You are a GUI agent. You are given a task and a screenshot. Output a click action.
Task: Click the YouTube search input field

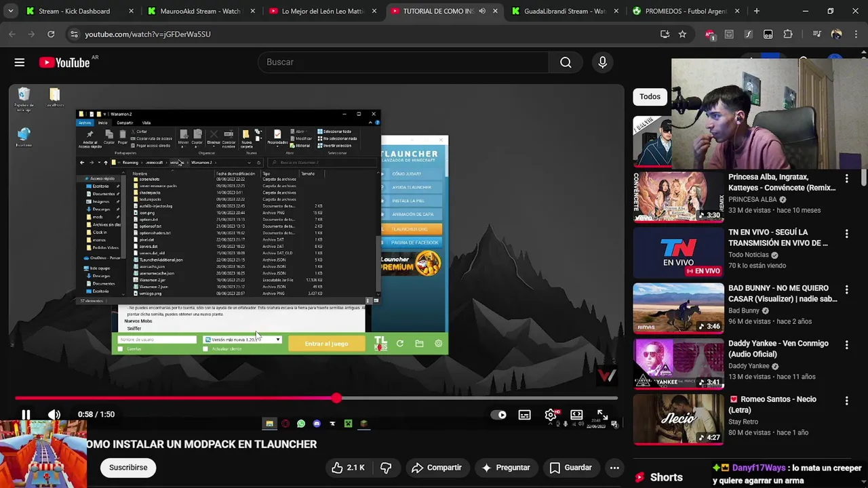(403, 62)
